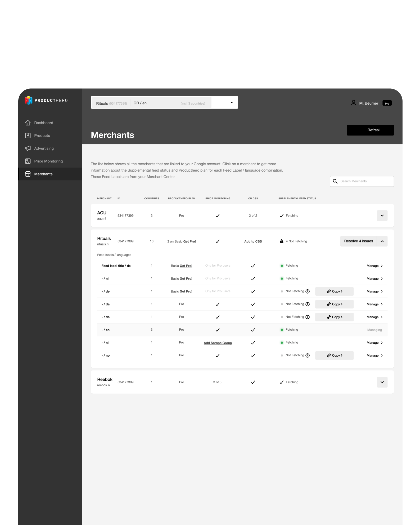Click AGU price monitoring checkmark

click(x=218, y=216)
